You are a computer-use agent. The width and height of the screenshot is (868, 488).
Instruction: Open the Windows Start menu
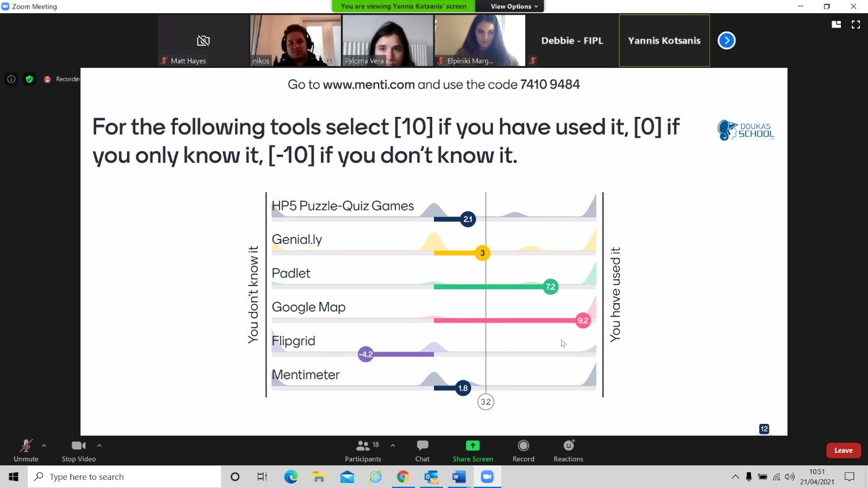pos(12,476)
